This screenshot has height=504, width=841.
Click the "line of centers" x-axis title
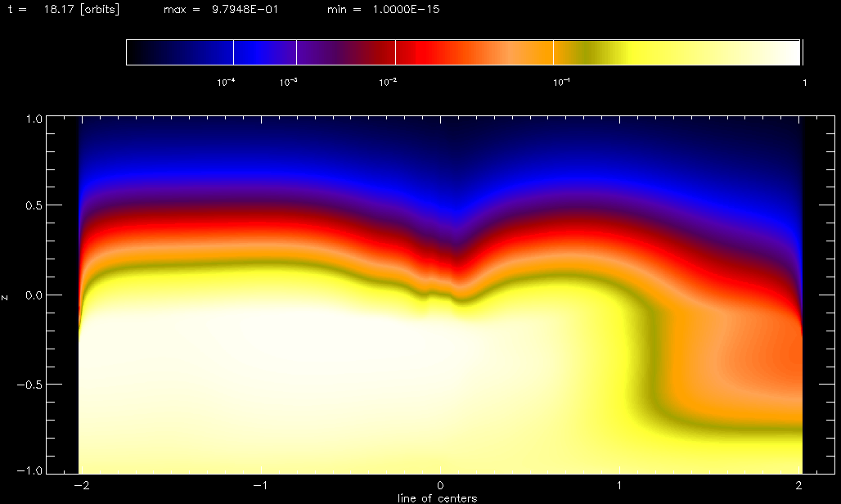(437, 497)
